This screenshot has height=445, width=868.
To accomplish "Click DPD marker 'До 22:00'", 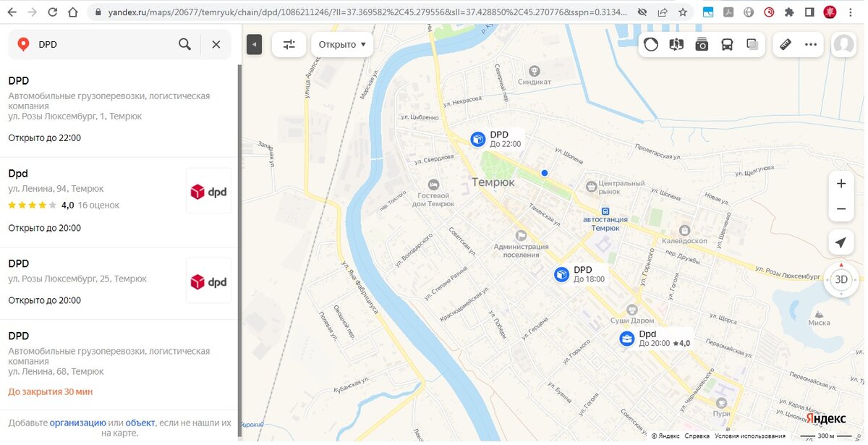I will 477,139.
